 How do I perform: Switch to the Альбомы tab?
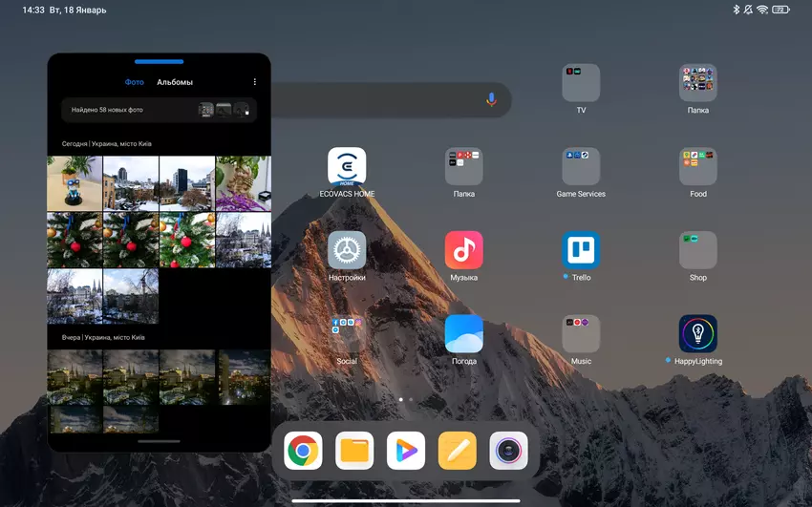(x=175, y=82)
